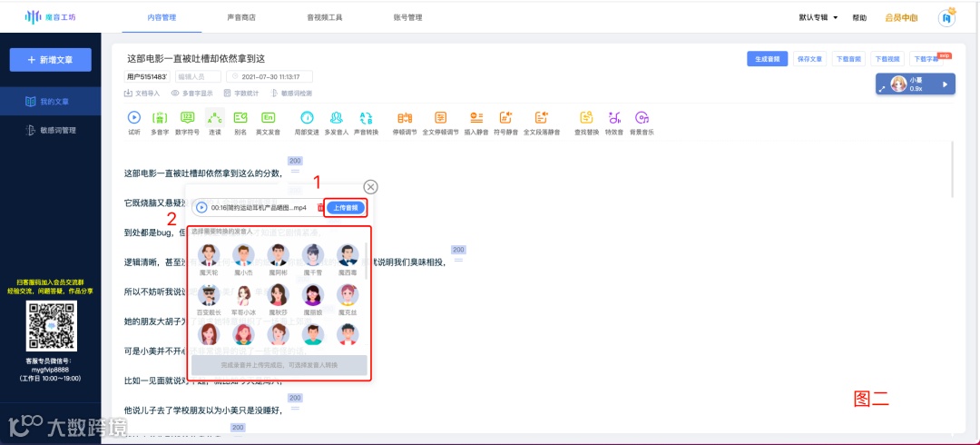980x445 pixels.
Task: Click the 上传音频 upload audio button
Action: tap(346, 208)
